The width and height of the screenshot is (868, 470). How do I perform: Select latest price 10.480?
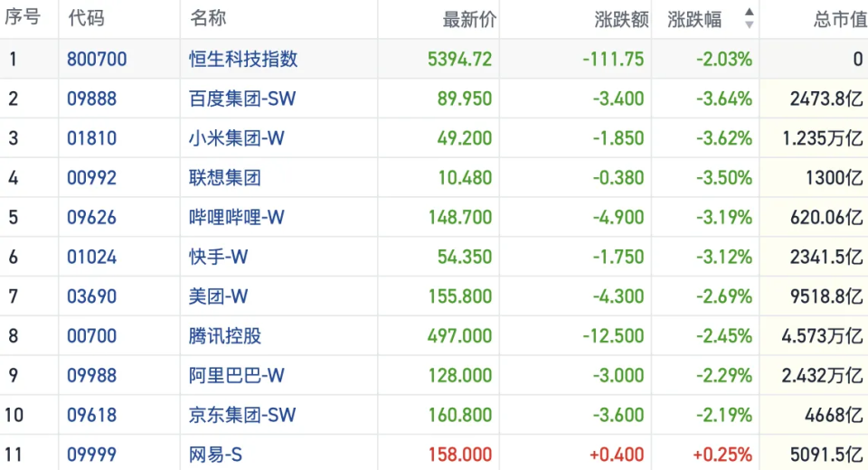(465, 178)
